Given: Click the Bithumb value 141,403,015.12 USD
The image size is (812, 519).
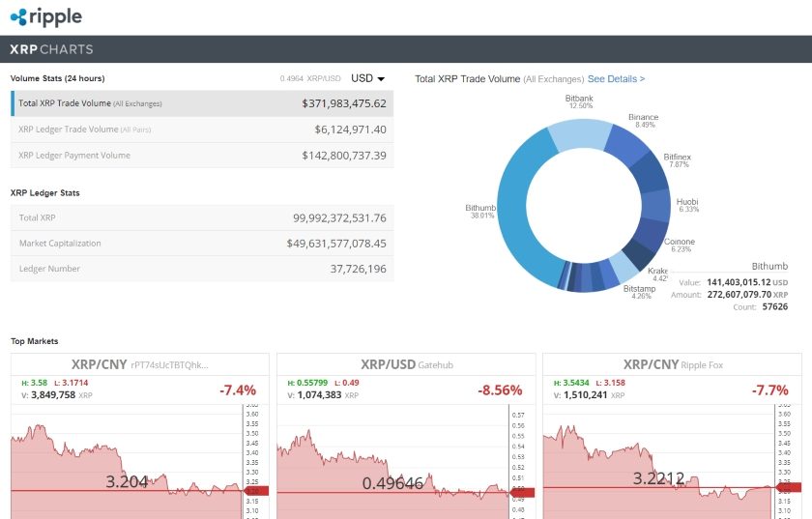Looking at the screenshot, I should coord(747,282).
